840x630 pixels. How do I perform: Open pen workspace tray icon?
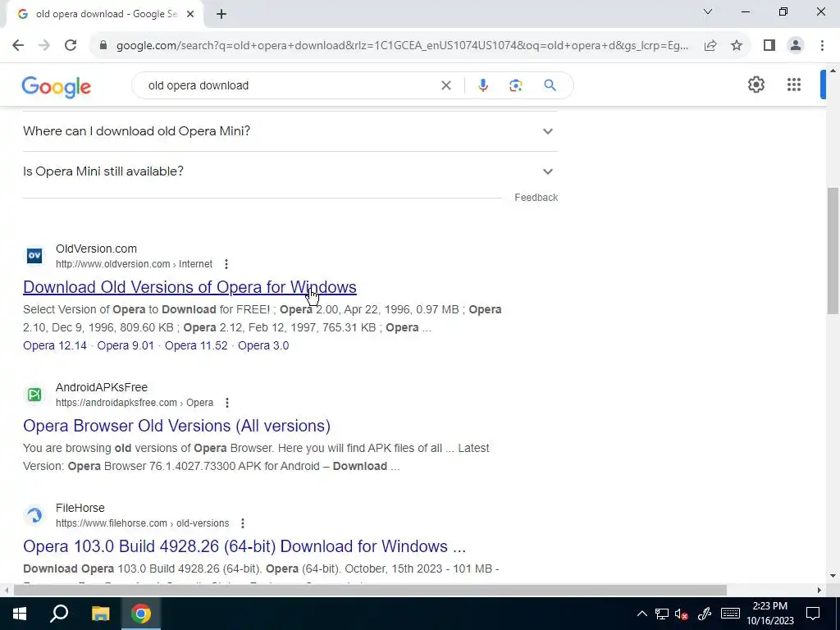tap(705, 614)
